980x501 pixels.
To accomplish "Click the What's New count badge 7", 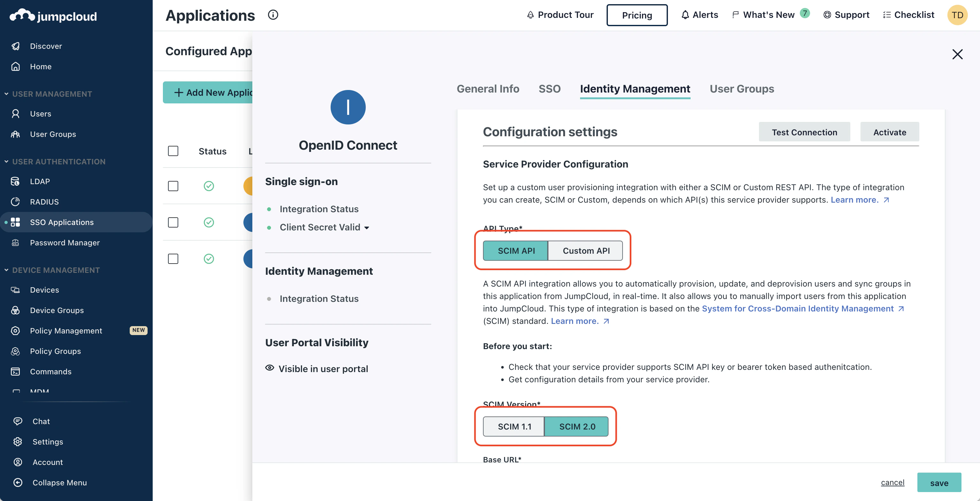I will 805,13.
